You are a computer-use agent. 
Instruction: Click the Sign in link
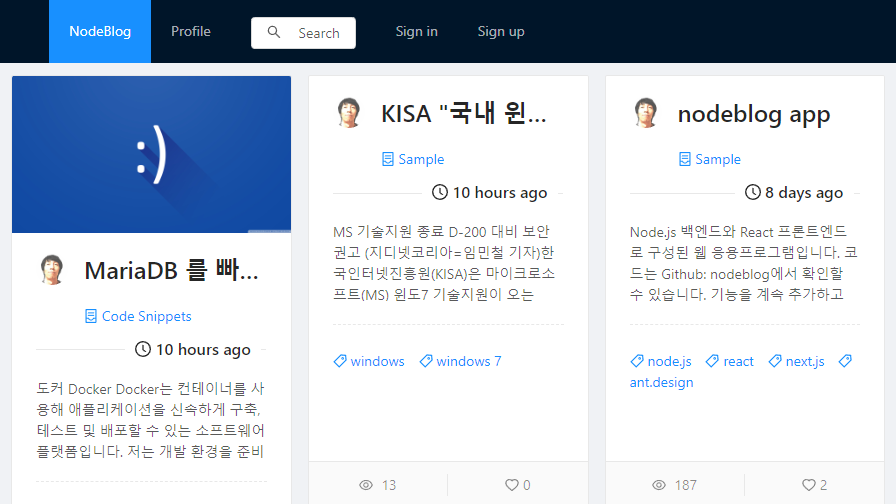pos(416,32)
